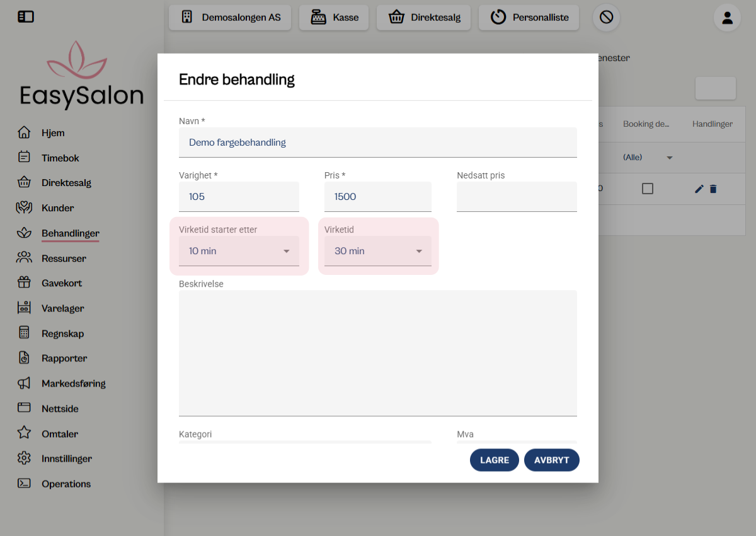Image resolution: width=756 pixels, height=536 pixels.
Task: Change the Virketid dropdown from 30 min
Action: pyautogui.click(x=377, y=250)
